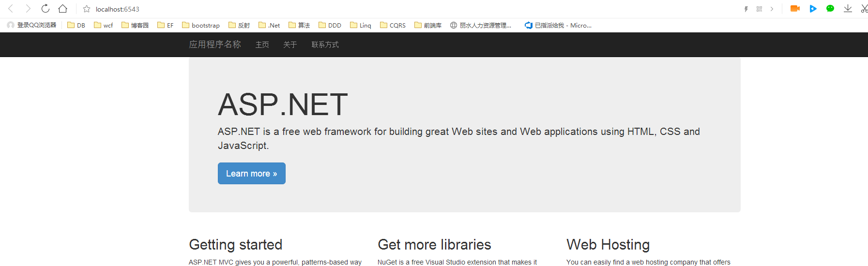This screenshot has height=266, width=868.
Task: Open 联系方式 in the navbar
Action: coord(325,44)
